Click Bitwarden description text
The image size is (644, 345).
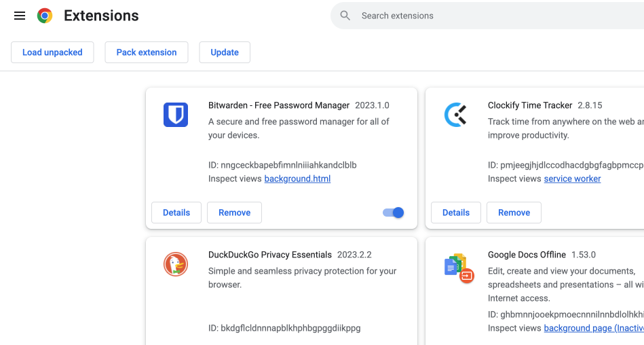[299, 128]
